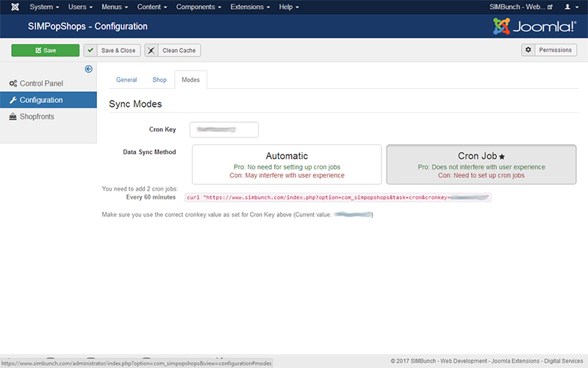The width and height of the screenshot is (588, 368).
Task: Click the footer SIMBunch copyright text
Action: pyautogui.click(x=487, y=361)
